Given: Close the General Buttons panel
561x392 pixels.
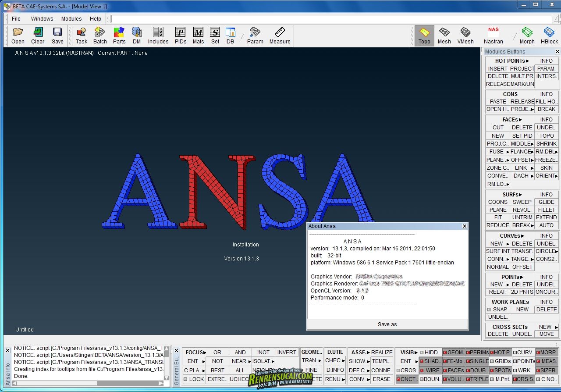Looking at the screenshot, I should click(176, 351).
